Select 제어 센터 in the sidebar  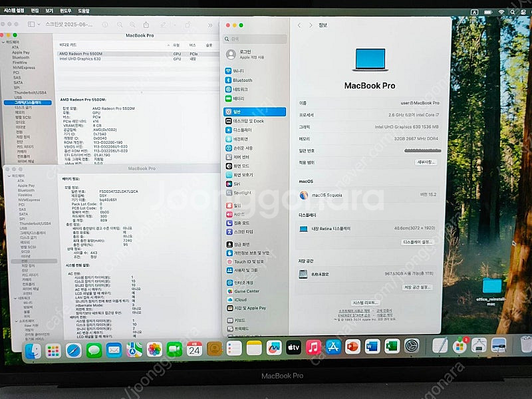237,157
